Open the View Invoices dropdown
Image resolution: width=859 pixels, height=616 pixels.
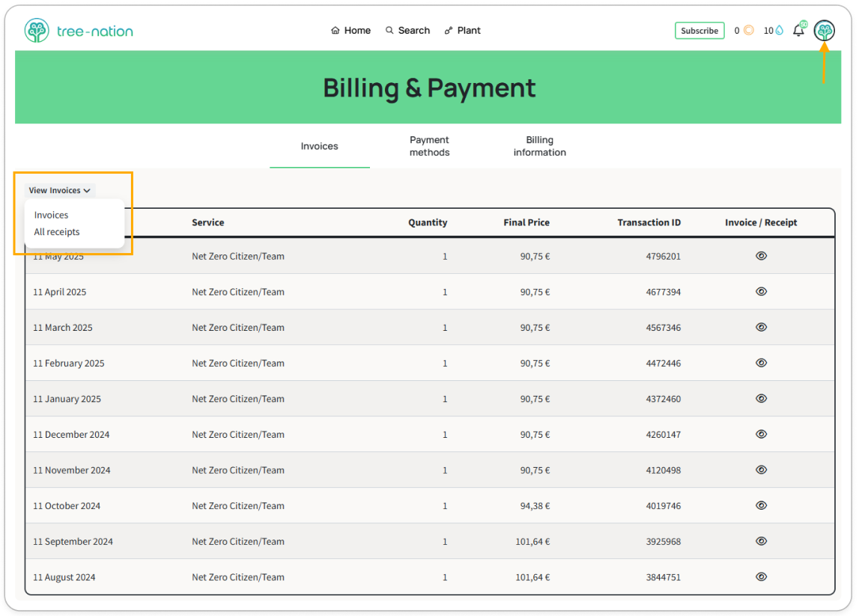(59, 190)
